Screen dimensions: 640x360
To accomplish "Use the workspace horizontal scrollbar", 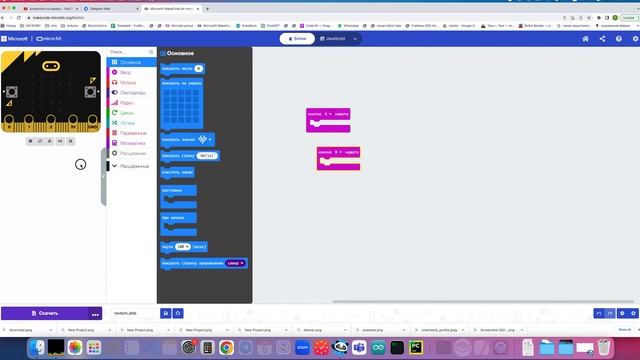I will point(483,302).
